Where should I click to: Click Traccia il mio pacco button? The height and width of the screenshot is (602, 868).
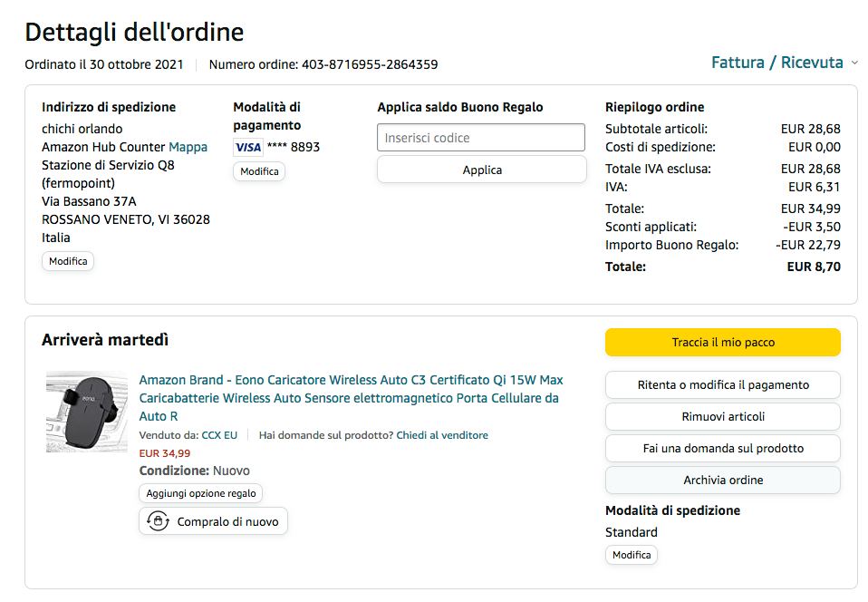[x=722, y=343]
